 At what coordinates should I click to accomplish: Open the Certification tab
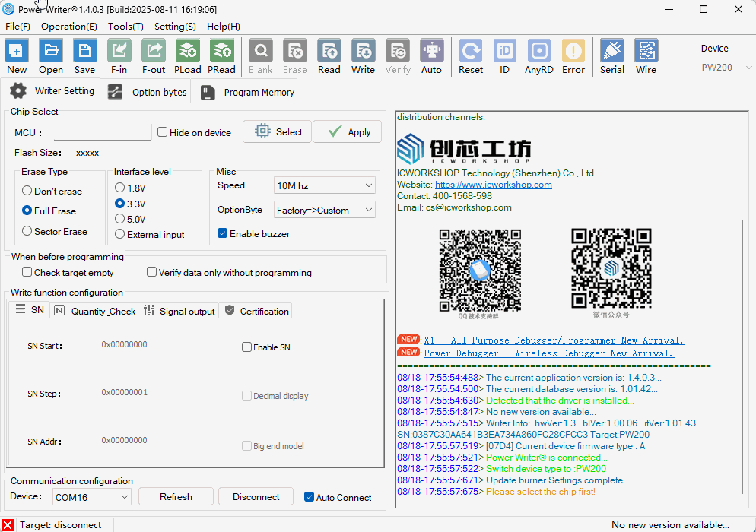(x=256, y=311)
